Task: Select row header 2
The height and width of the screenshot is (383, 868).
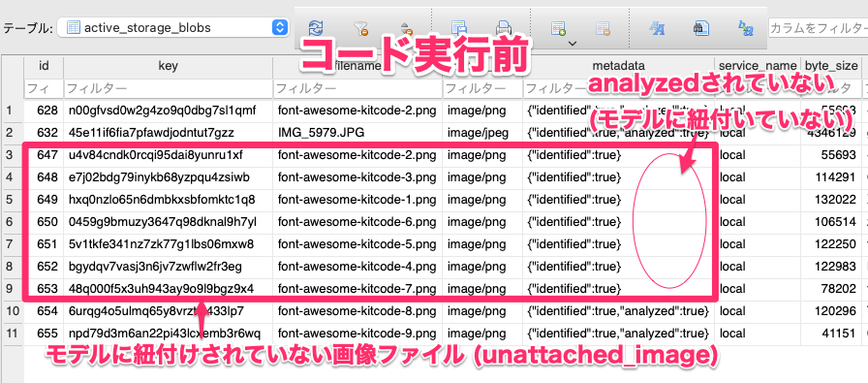Action: click(12, 133)
